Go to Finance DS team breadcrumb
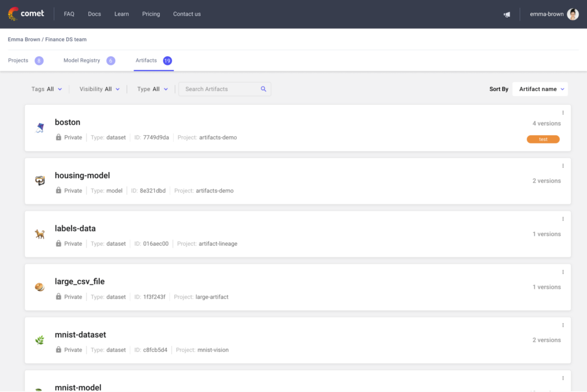Viewport: 587px width, 392px height. (66, 40)
